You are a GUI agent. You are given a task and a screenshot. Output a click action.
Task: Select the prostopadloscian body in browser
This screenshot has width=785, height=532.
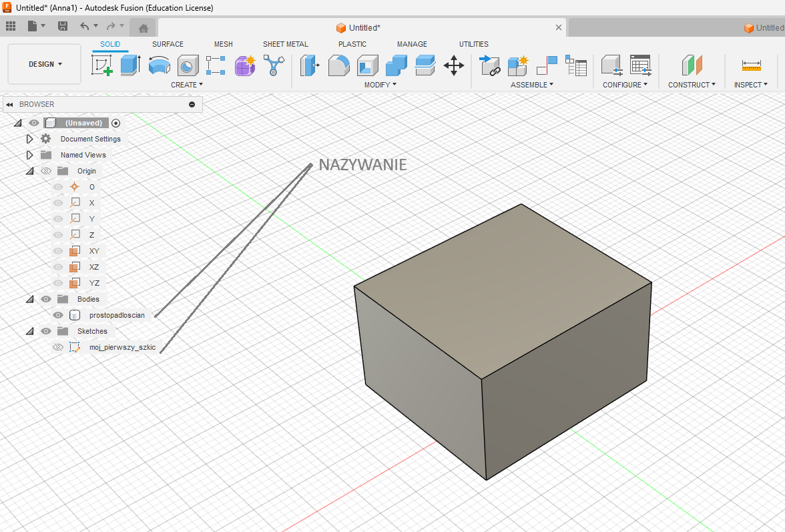point(117,315)
